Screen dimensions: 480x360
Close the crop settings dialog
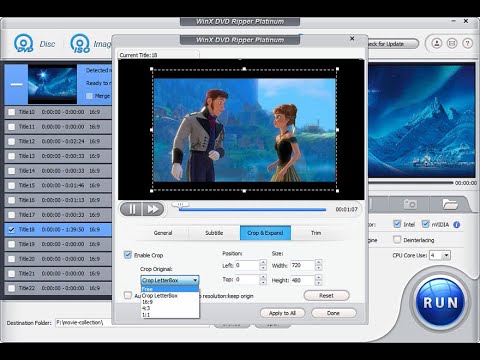(x=352, y=39)
